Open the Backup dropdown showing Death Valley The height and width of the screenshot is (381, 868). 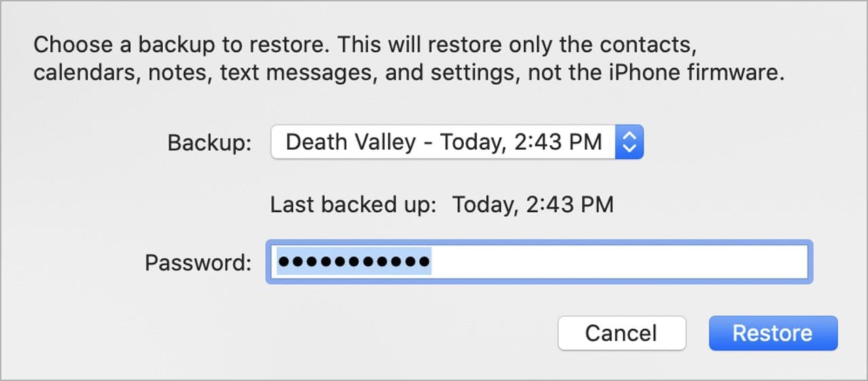(444, 142)
